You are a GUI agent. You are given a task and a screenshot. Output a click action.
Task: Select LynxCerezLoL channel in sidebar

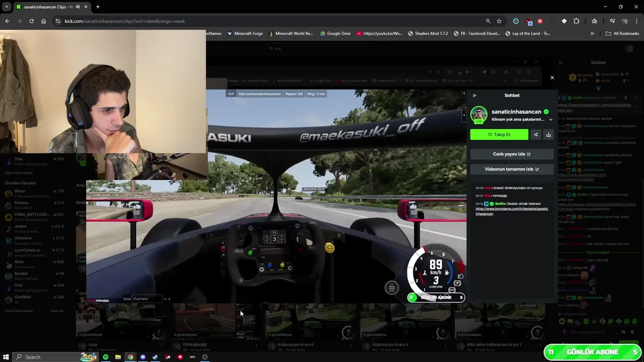pos(34,252)
